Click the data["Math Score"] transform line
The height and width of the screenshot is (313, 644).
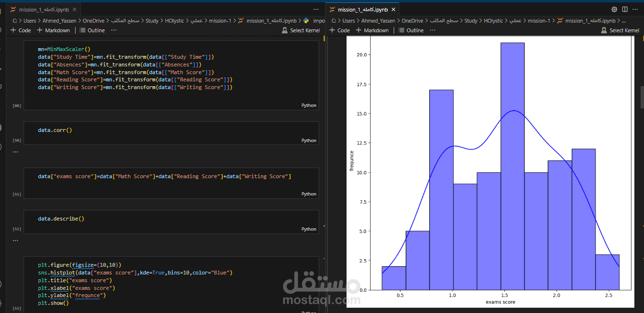click(126, 72)
